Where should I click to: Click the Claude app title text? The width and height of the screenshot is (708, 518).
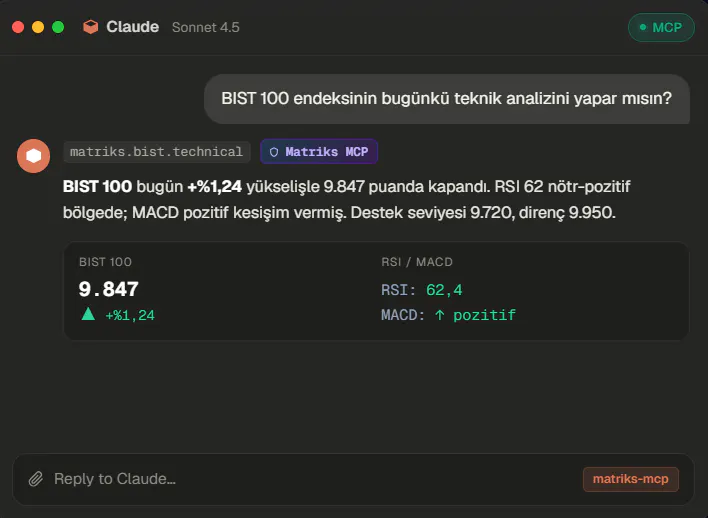click(x=133, y=27)
